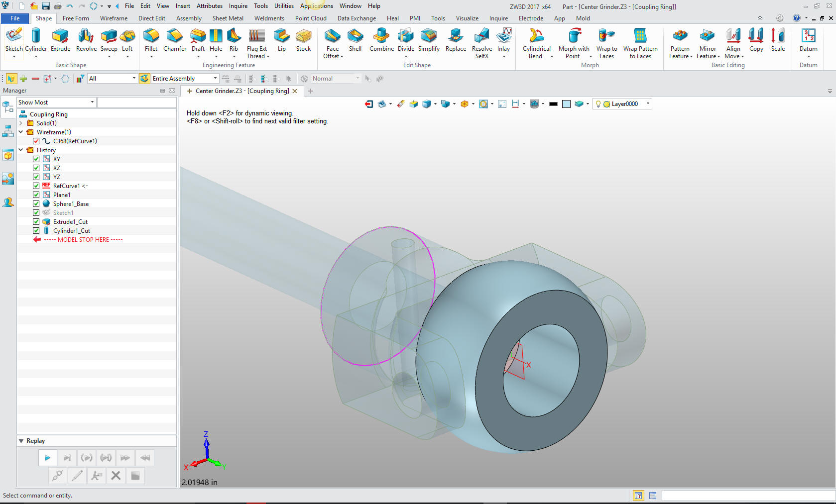Select the Hole tool
Image resolution: width=836 pixels, height=504 pixels.
[x=216, y=40]
